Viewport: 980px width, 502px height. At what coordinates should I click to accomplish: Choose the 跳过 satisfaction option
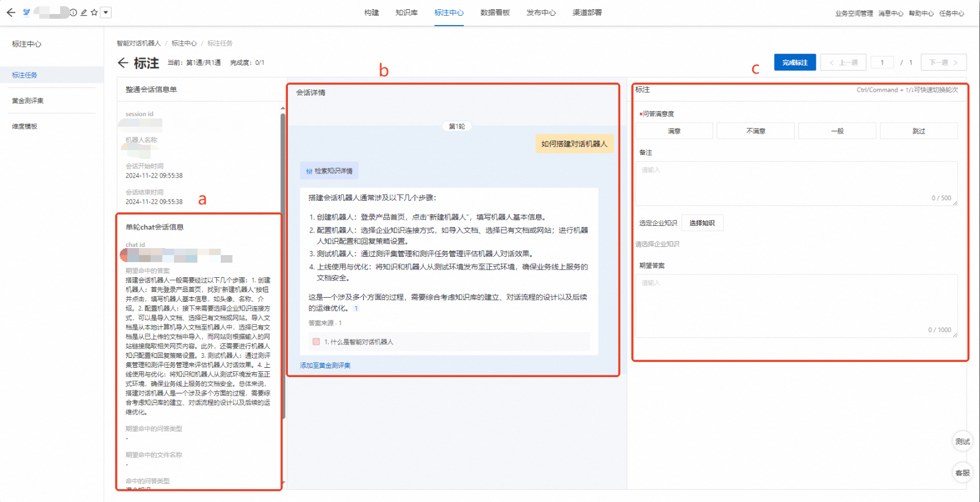tap(919, 131)
